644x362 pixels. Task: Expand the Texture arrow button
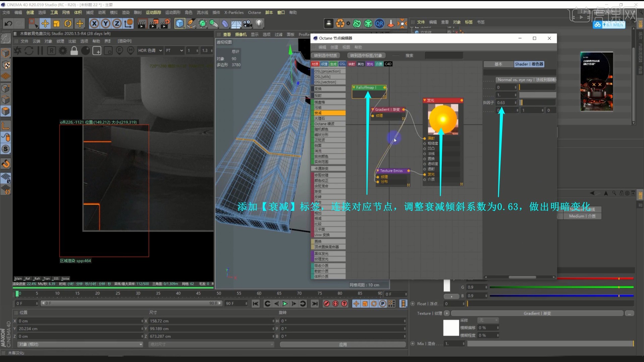pyautogui.click(x=446, y=313)
